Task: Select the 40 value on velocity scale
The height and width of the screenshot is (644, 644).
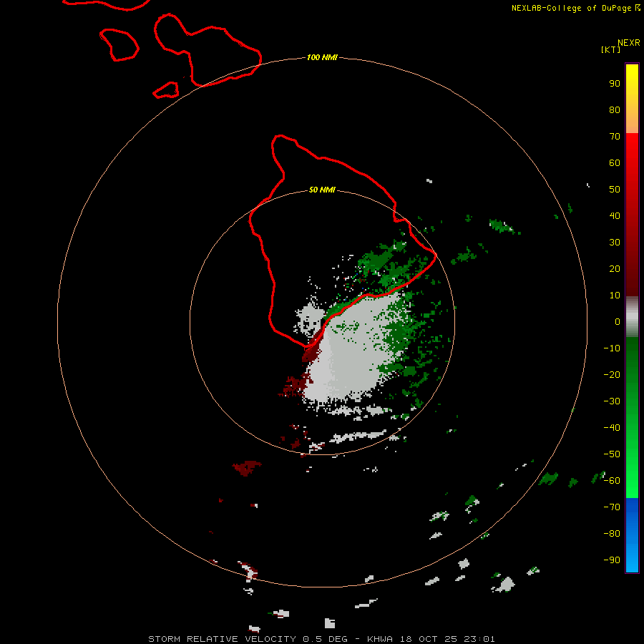Action: [x=615, y=215]
